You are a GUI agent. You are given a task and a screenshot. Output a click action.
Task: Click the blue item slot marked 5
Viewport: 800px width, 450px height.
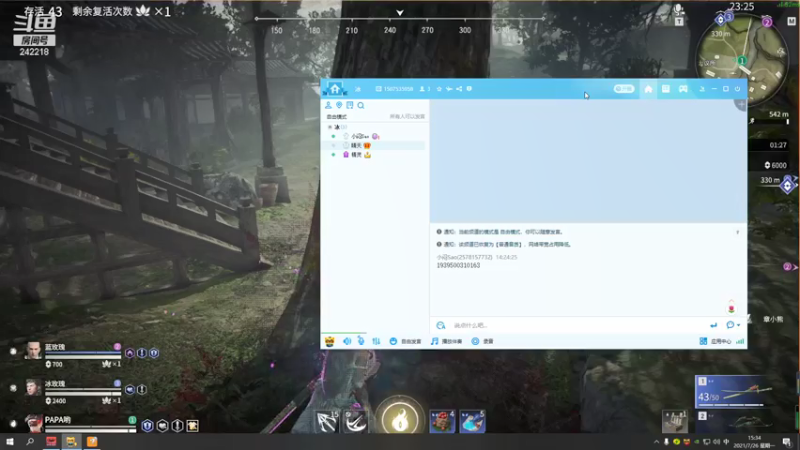pos(472,421)
